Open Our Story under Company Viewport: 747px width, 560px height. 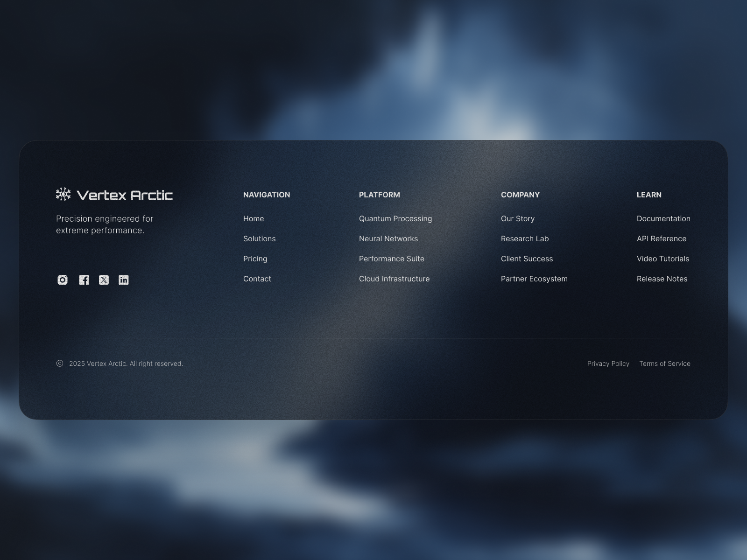click(x=517, y=218)
